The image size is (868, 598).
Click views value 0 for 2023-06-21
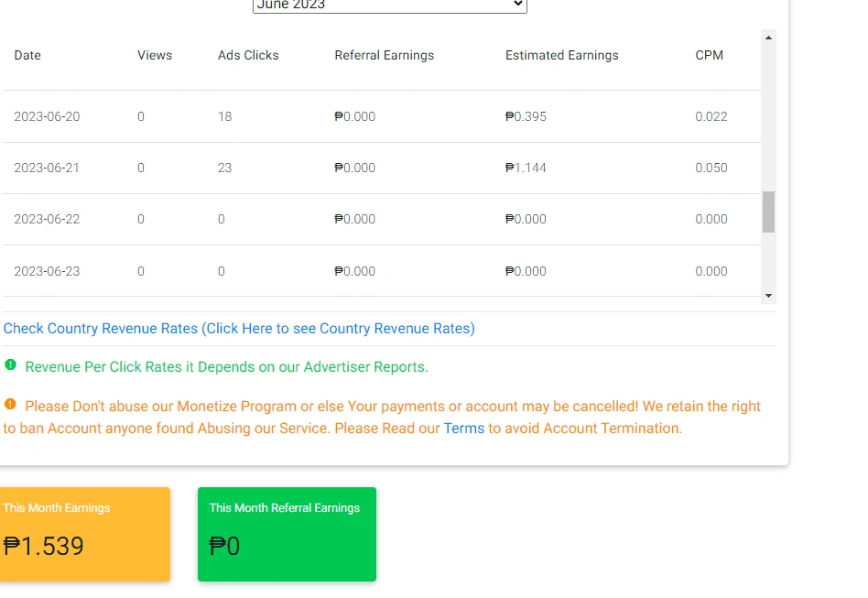pos(141,168)
